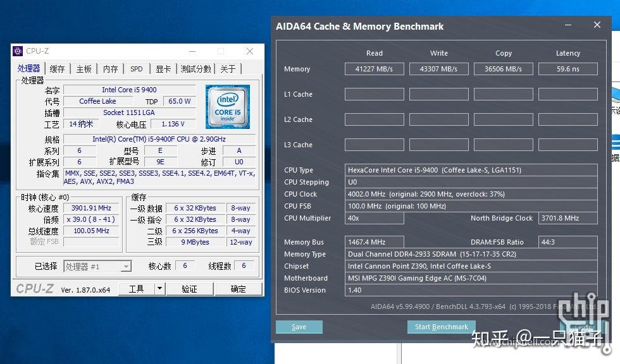Click the Chipset Intel Cannon Point Z390 field
The height and width of the screenshot is (364, 620).
[x=471, y=265]
